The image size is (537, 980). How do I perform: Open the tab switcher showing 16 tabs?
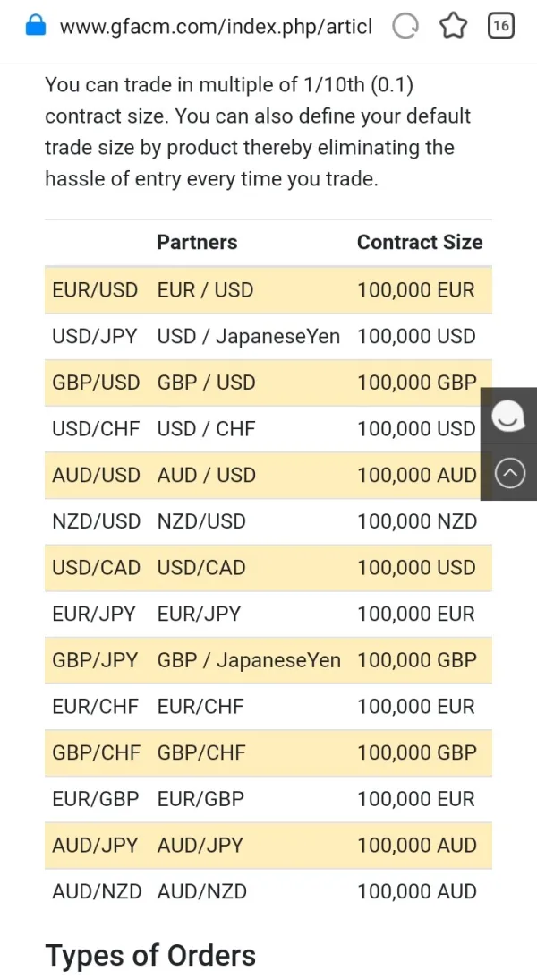(500, 27)
